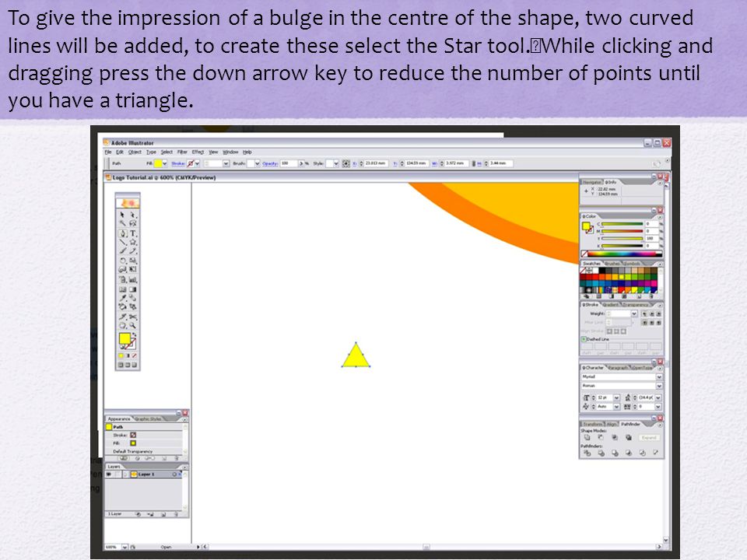747x560 pixels.
Task: Click the Opacity value field
Action: pos(289,163)
